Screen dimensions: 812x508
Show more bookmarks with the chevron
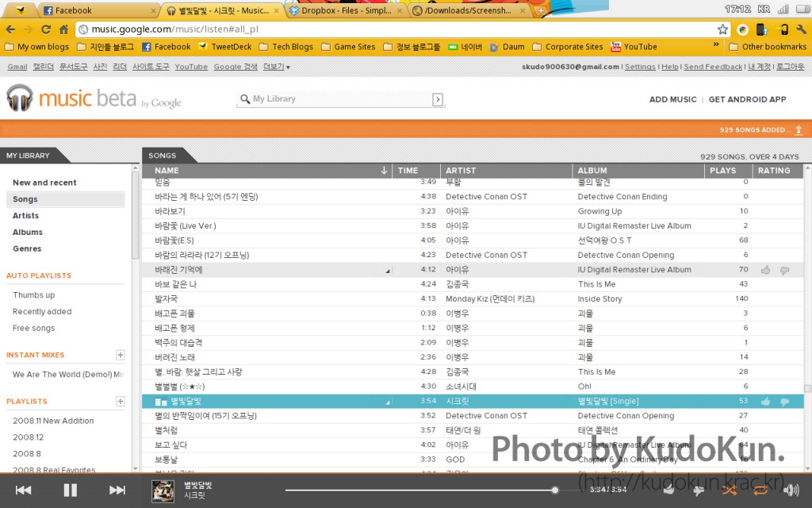716,45
